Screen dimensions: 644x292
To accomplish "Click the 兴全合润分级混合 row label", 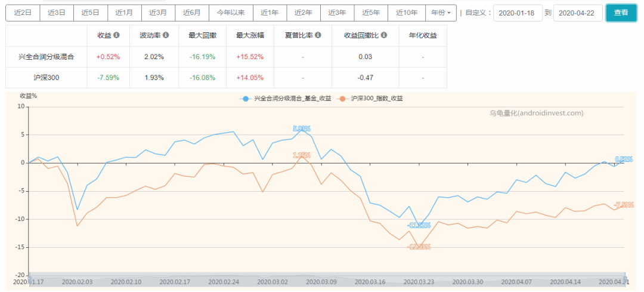I will click(x=47, y=57).
